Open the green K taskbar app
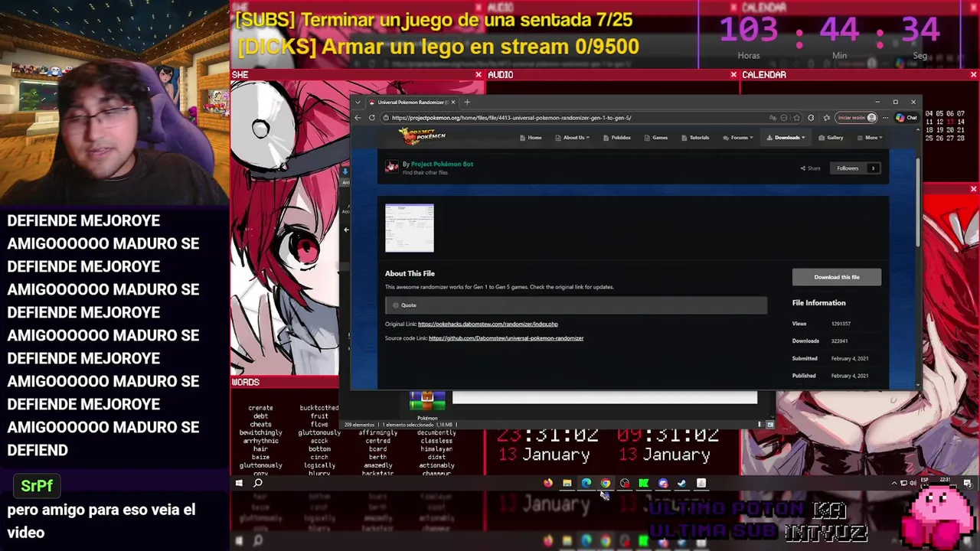The height and width of the screenshot is (551, 980). click(644, 483)
